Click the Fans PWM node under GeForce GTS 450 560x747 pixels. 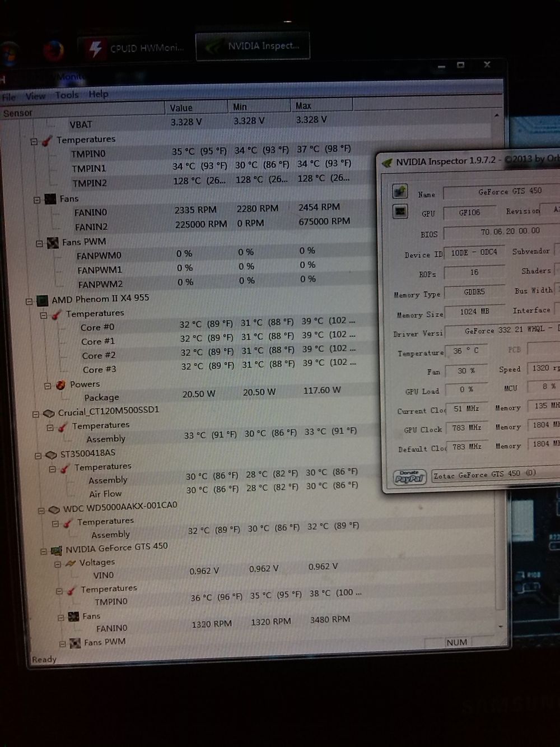104,642
